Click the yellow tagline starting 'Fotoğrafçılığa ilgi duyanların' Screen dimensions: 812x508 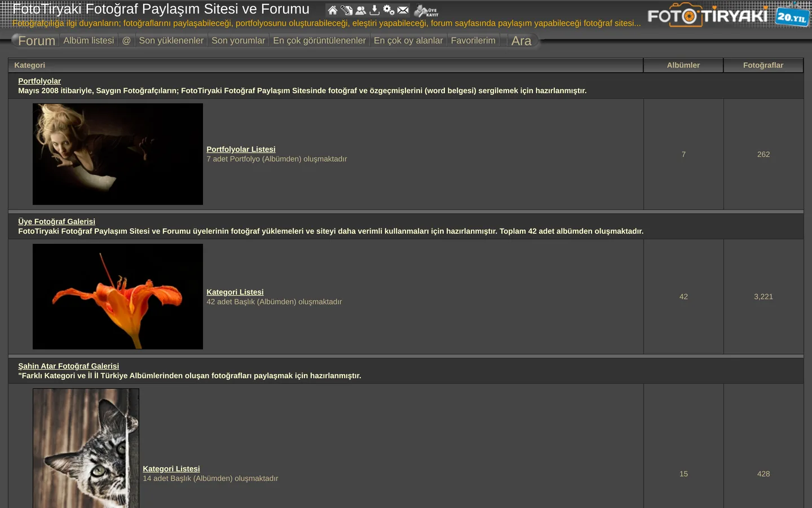coord(326,23)
